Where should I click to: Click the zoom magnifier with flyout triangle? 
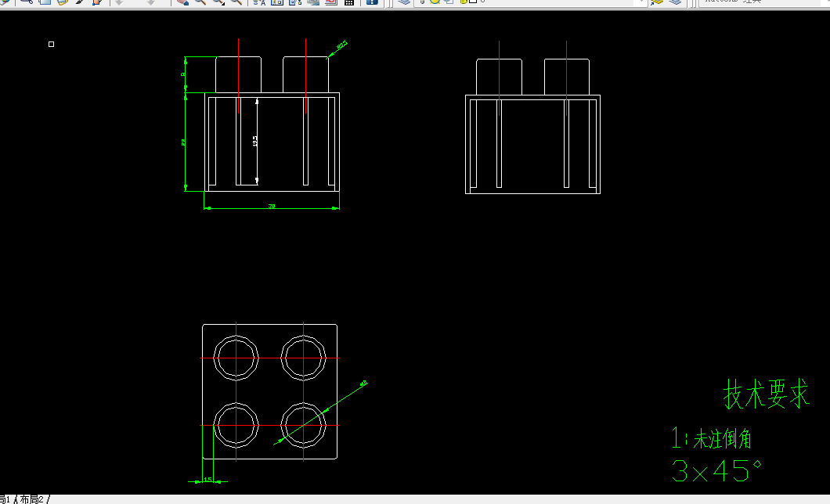click(218, 2)
